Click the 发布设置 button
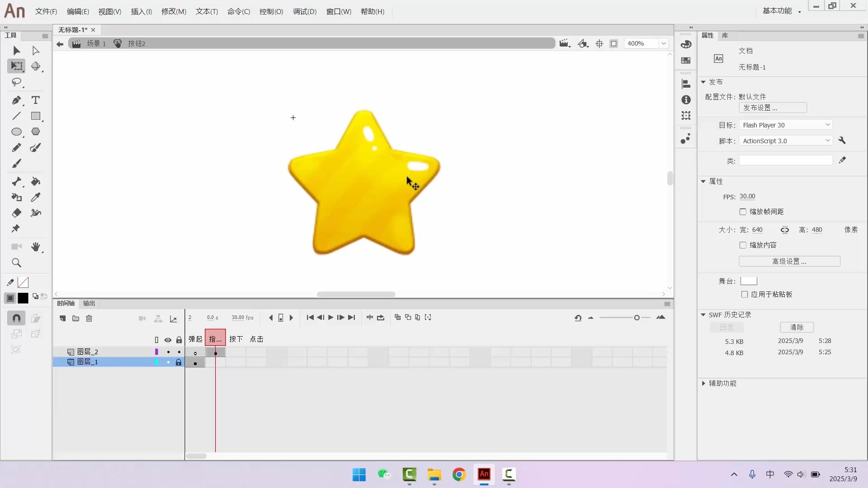The width and height of the screenshot is (868, 488). [773, 108]
